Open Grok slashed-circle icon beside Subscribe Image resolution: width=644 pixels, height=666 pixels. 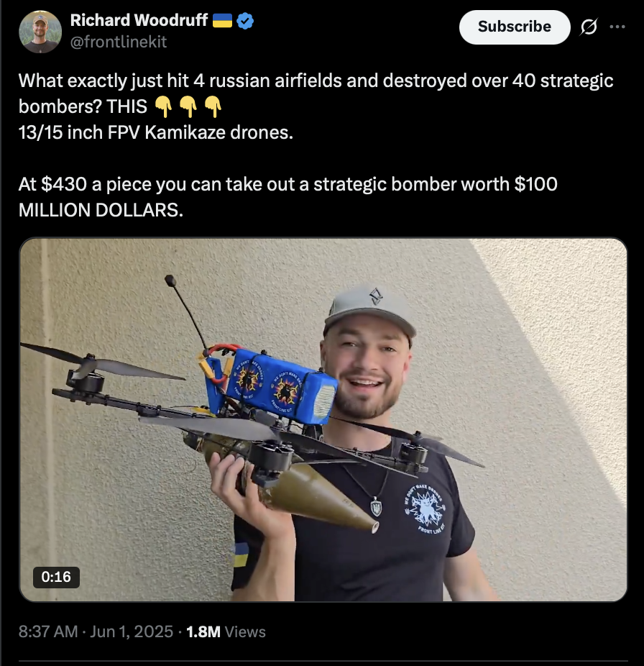click(x=589, y=27)
